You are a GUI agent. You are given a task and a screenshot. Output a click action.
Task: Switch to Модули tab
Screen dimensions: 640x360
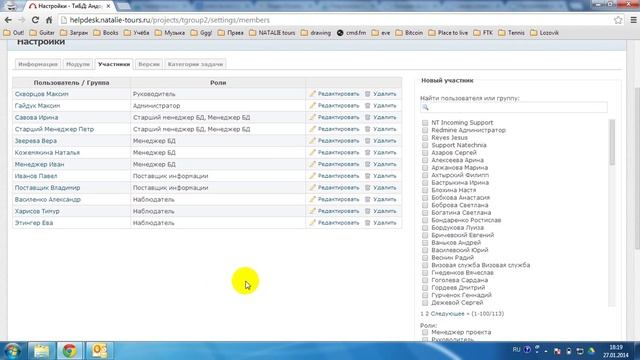78,64
